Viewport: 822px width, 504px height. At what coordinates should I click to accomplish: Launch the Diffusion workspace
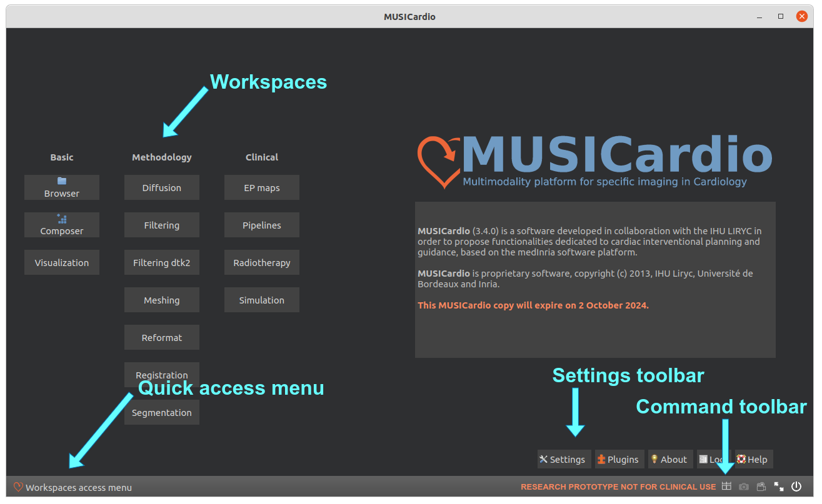click(162, 187)
